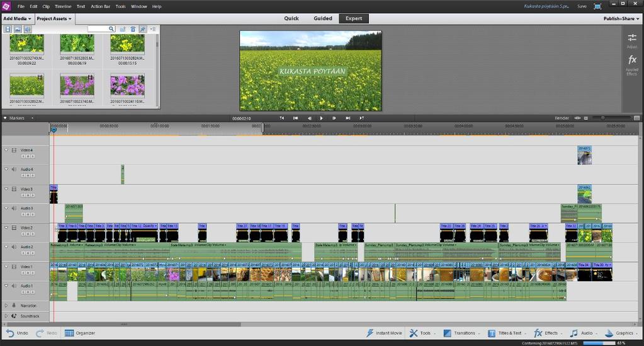Open the Publish+Share dropdown
Image resolution: width=644 pixels, height=346 pixels.
pos(621,18)
